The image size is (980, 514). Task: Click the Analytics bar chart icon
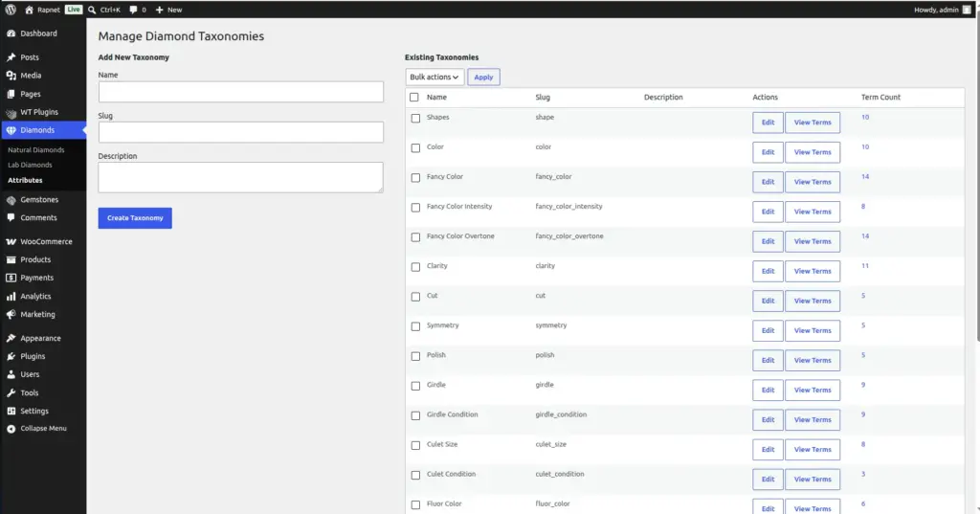coord(11,297)
